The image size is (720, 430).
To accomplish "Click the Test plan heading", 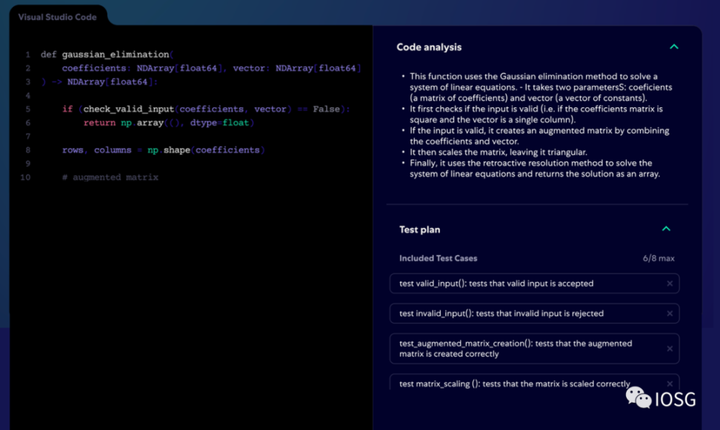I will pyautogui.click(x=419, y=230).
